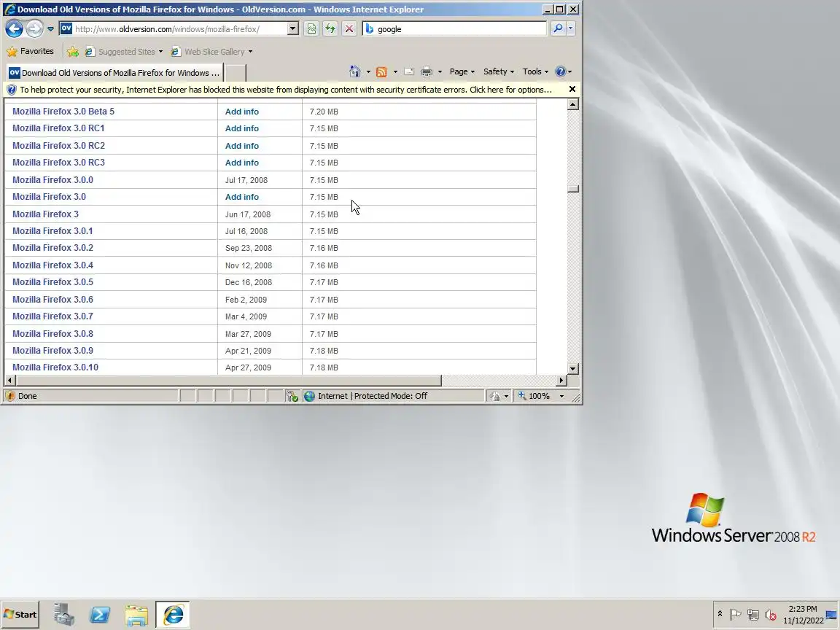
Task: Click the Forward navigation arrow button
Action: point(34,29)
